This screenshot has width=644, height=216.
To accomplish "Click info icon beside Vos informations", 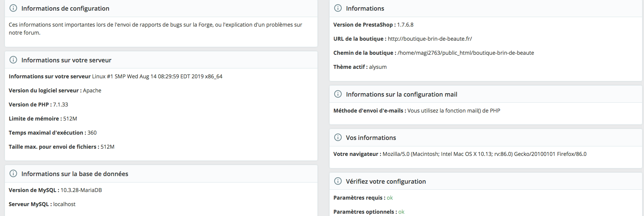I will click(x=338, y=137).
